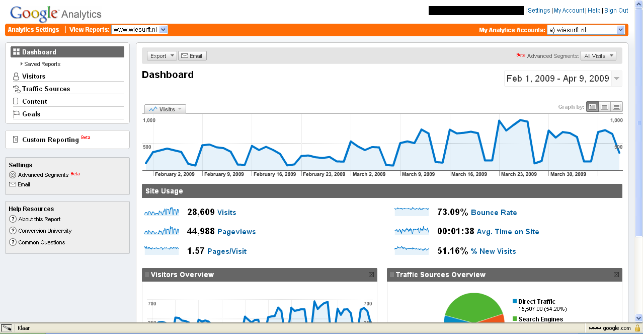Close the Visitors Overview widget
644x334 pixels.
371,275
